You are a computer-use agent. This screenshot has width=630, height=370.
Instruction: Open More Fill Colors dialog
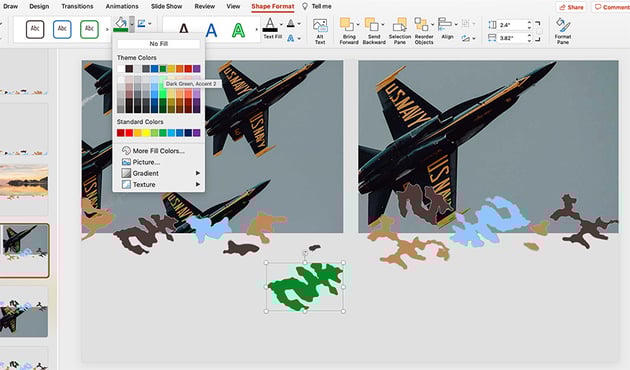tap(158, 151)
